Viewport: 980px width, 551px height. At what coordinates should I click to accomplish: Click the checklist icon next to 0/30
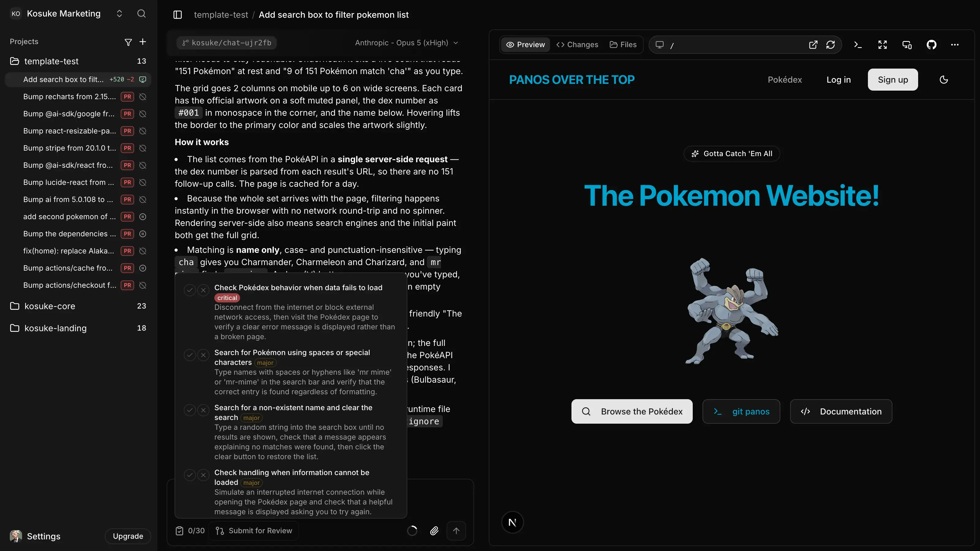(x=179, y=531)
